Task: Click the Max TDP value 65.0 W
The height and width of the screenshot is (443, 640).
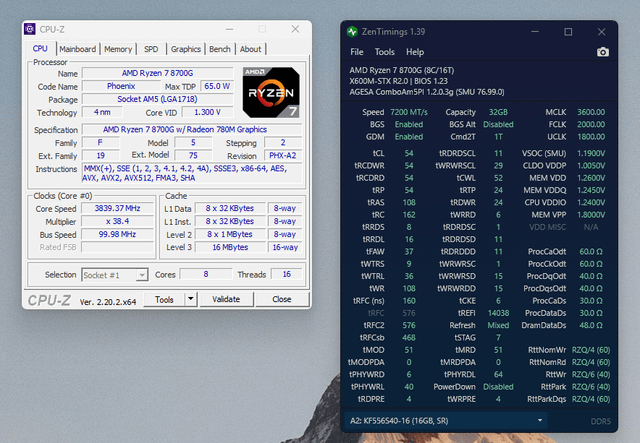Action: (217, 86)
